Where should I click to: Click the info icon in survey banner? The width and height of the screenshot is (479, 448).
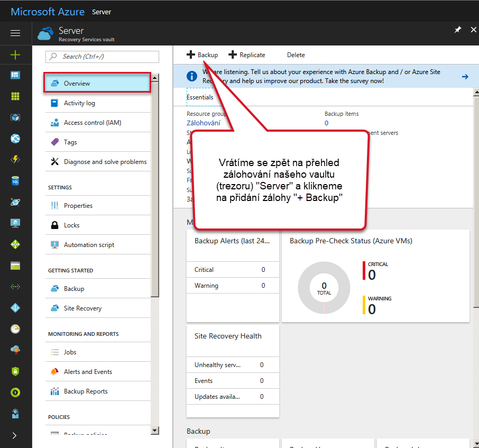tap(192, 76)
